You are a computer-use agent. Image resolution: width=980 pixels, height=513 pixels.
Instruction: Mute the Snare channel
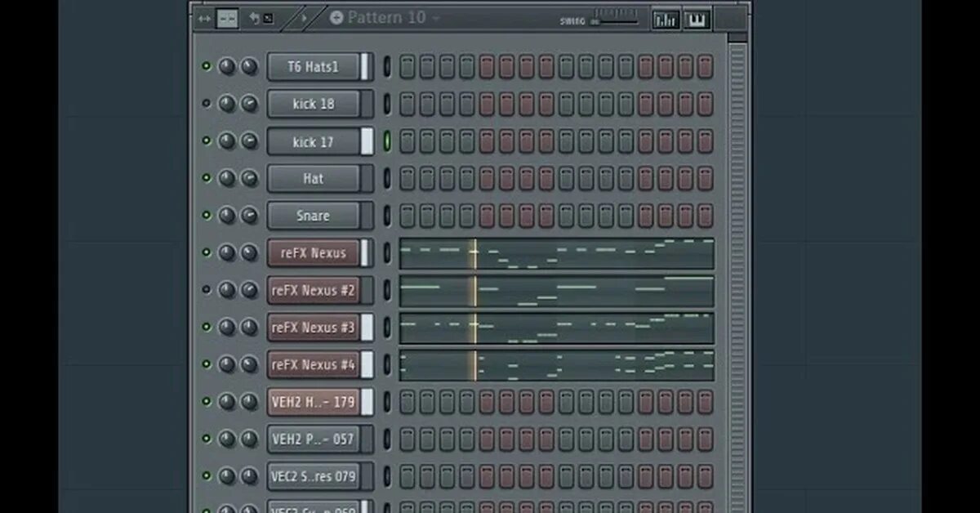(x=206, y=216)
